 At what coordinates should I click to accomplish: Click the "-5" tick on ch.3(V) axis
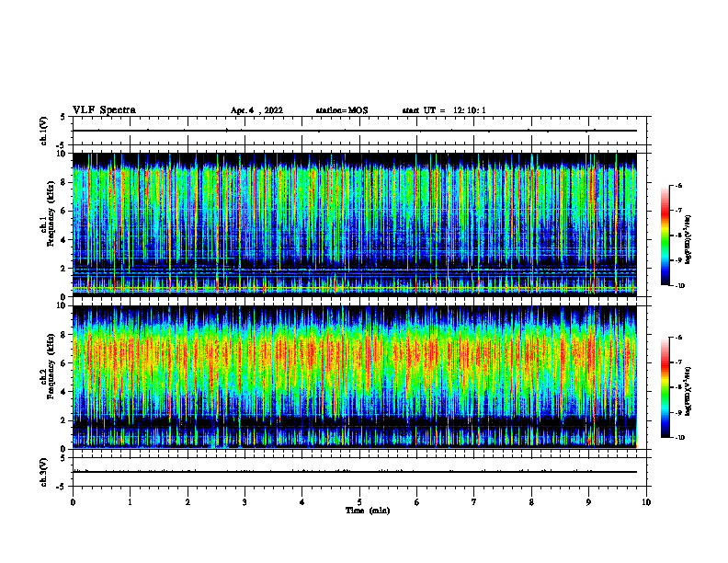[x=62, y=487]
